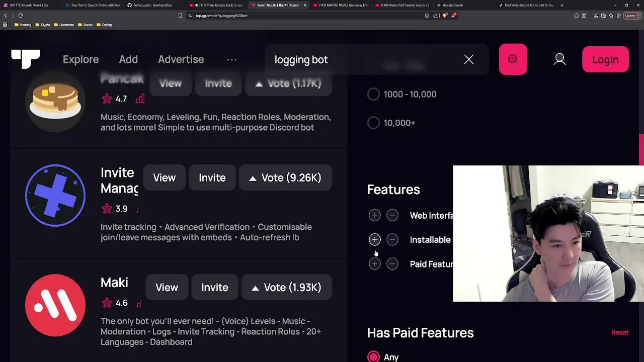The width and height of the screenshot is (644, 362).
Task: Vote for Pancake (1.17K)
Action: tap(288, 83)
